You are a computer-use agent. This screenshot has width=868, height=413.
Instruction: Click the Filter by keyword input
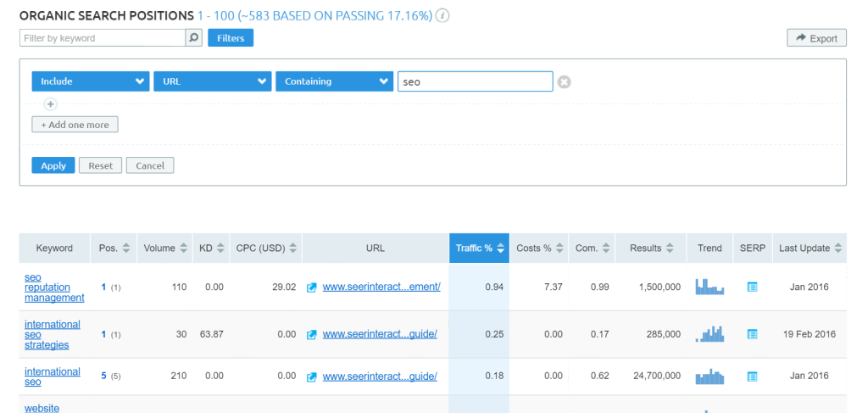102,38
